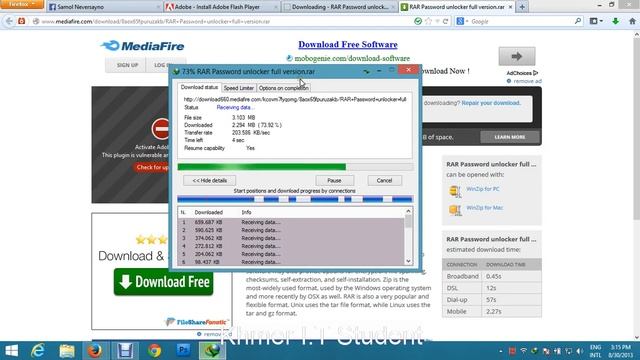The width and height of the screenshot is (640, 360).
Task: Open a new browser tab
Action: [x=522, y=7]
